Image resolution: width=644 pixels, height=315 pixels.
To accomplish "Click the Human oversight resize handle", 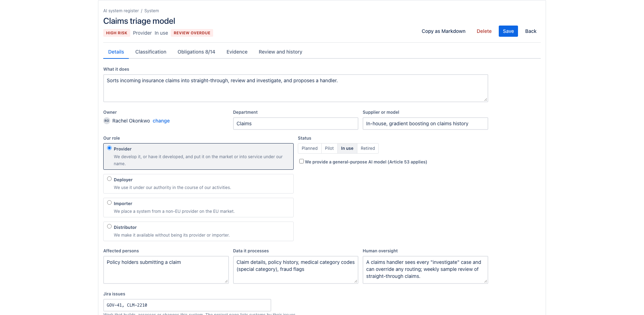I will click(x=485, y=281).
